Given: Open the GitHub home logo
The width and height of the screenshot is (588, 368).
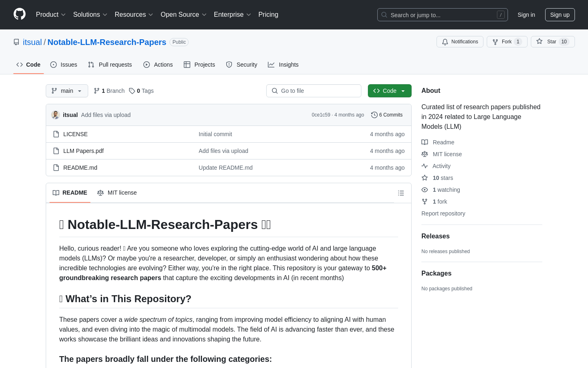Looking at the screenshot, I should pyautogui.click(x=20, y=14).
